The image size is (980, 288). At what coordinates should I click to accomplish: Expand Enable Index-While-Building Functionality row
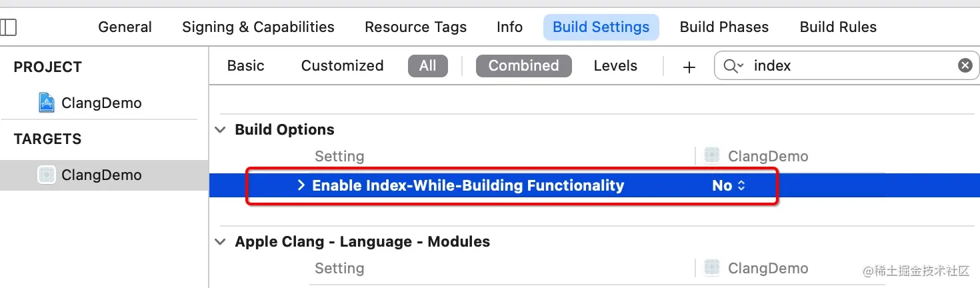point(301,185)
